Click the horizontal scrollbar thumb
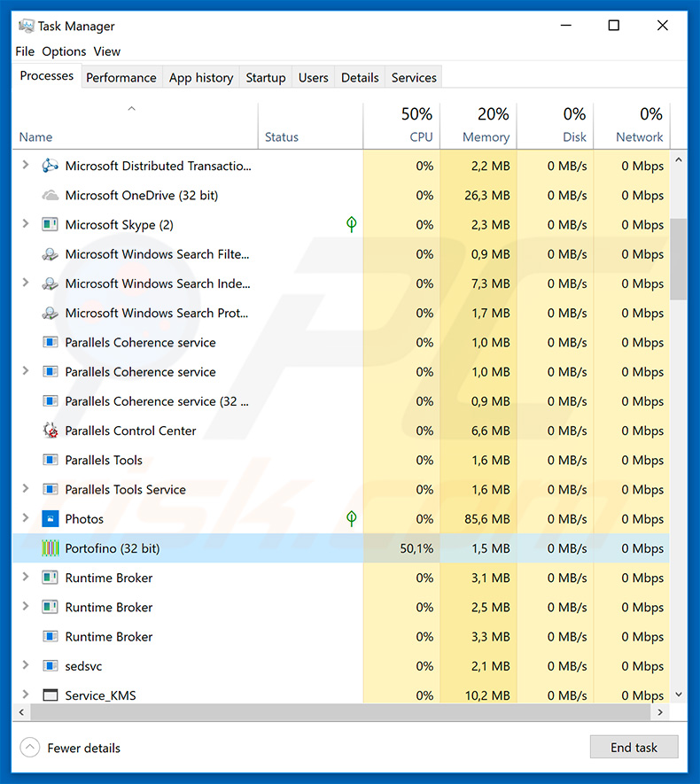 [x=341, y=712]
